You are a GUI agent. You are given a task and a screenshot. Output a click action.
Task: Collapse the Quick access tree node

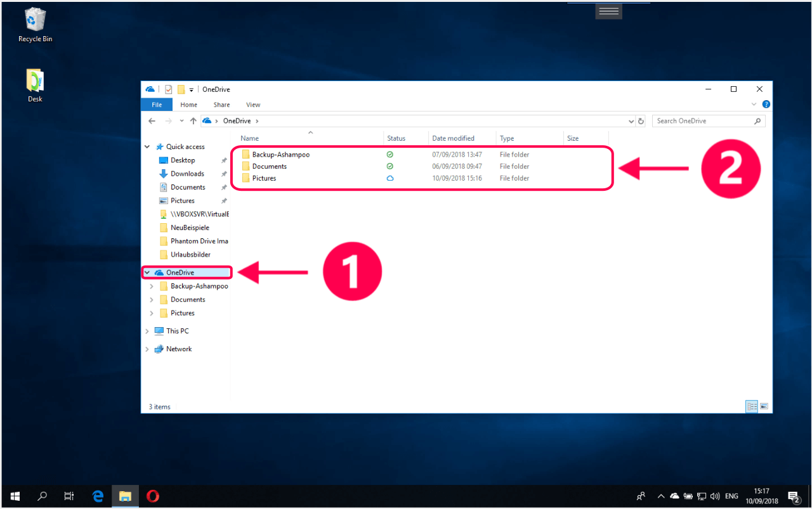147,147
